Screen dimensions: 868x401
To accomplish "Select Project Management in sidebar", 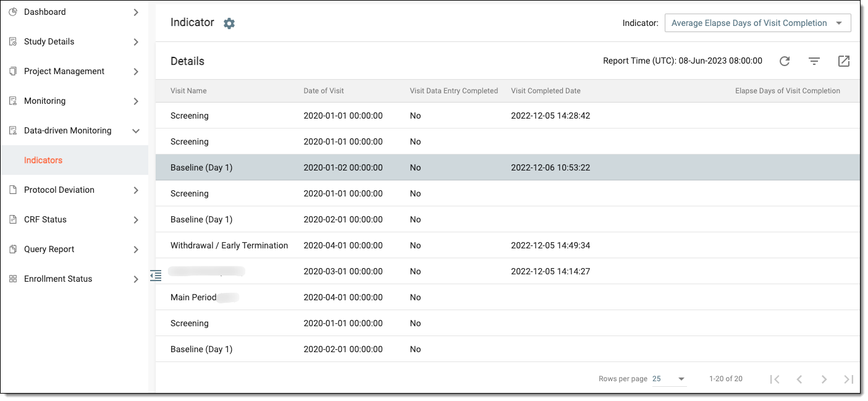I will click(74, 71).
